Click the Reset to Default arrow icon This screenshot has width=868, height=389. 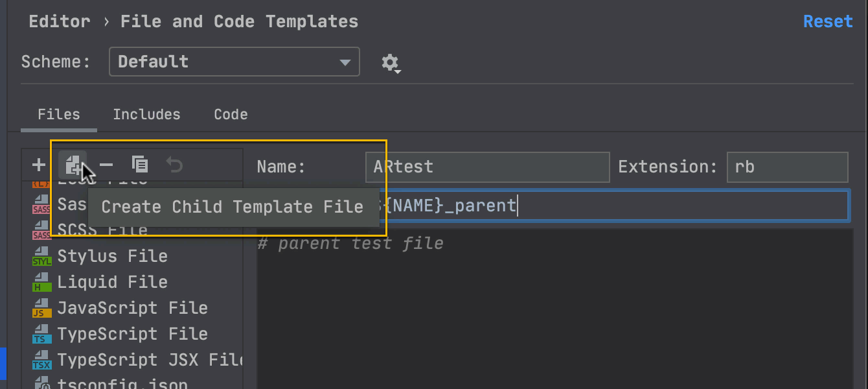174,165
